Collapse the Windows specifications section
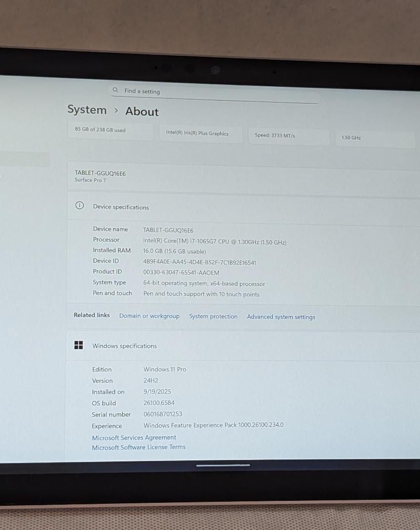Viewport: 420px width, 530px height. 243,346
